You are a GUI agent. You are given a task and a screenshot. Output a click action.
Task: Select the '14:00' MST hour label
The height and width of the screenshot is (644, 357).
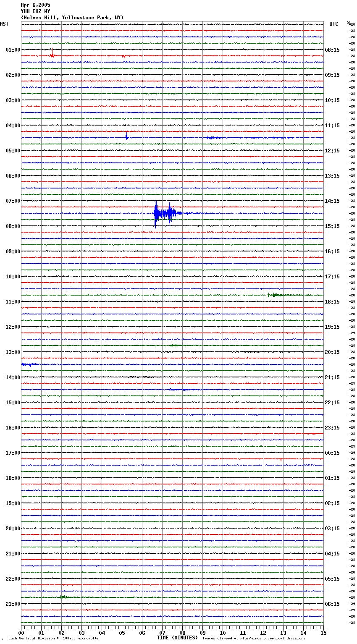tap(13, 377)
